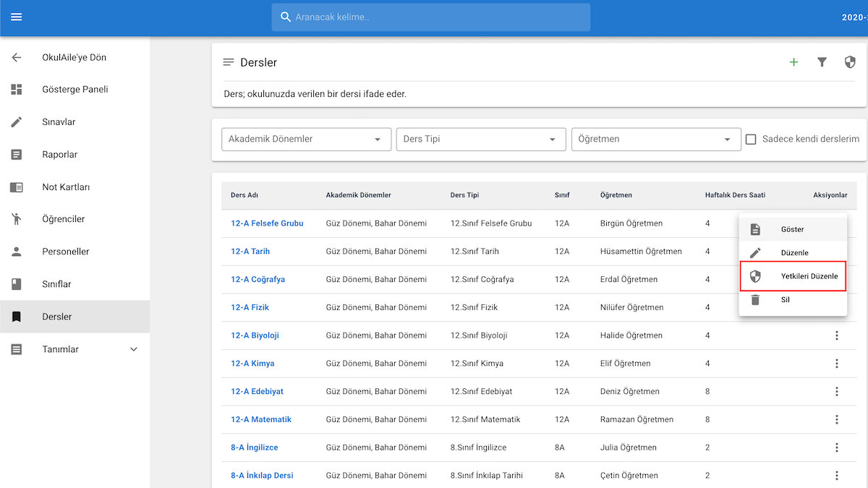
Task: Open the 12-A Fizik course link
Action: pyautogui.click(x=250, y=307)
